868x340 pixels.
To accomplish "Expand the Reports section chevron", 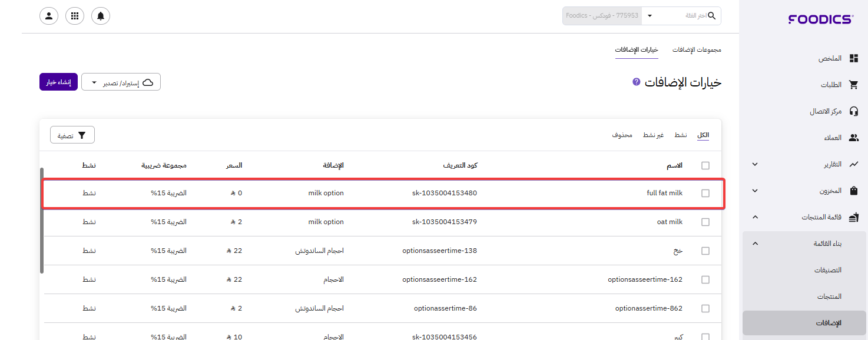I will pos(755,164).
